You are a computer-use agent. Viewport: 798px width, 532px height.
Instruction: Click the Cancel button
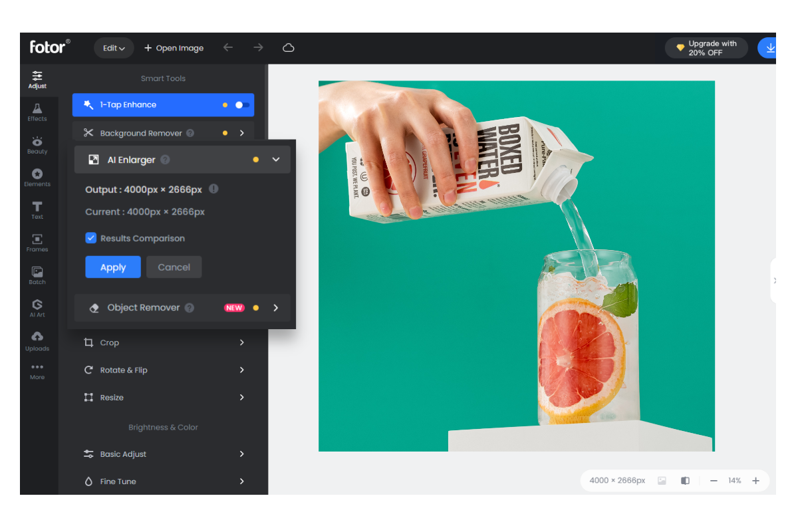click(174, 267)
